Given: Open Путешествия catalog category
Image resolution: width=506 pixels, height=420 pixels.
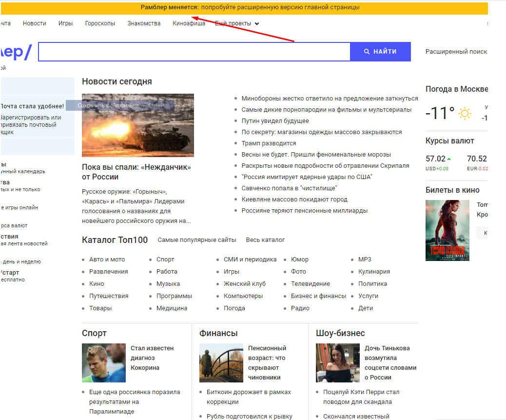Looking at the screenshot, I should click(109, 296).
